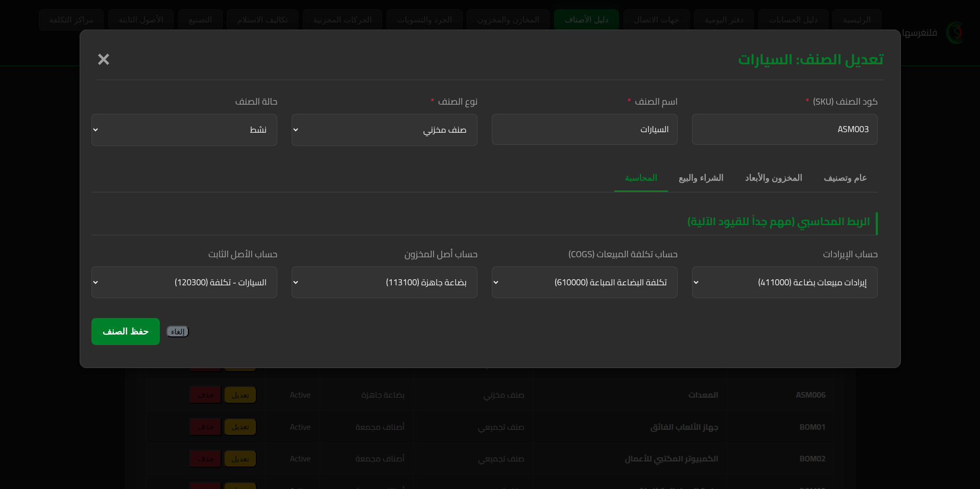Switch to the عام وتصنيف tab
The image size is (980, 489).
tap(845, 178)
